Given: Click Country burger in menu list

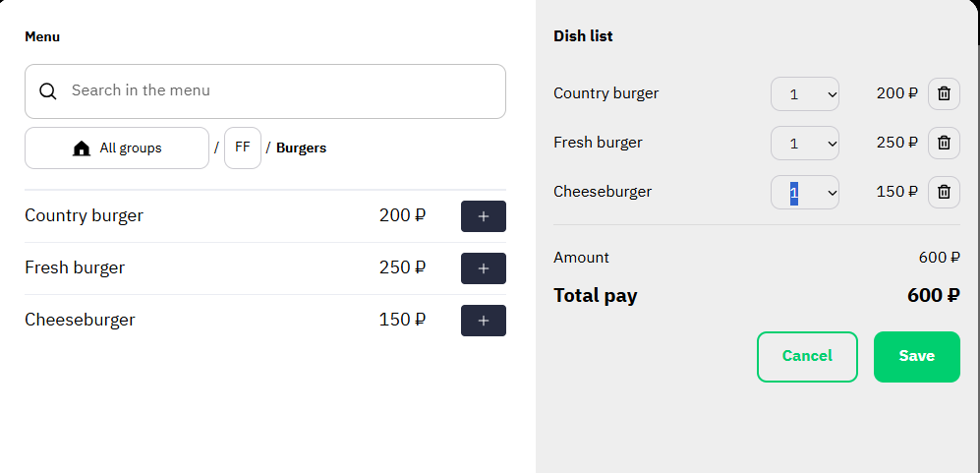Looking at the screenshot, I should pyautogui.click(x=84, y=216).
